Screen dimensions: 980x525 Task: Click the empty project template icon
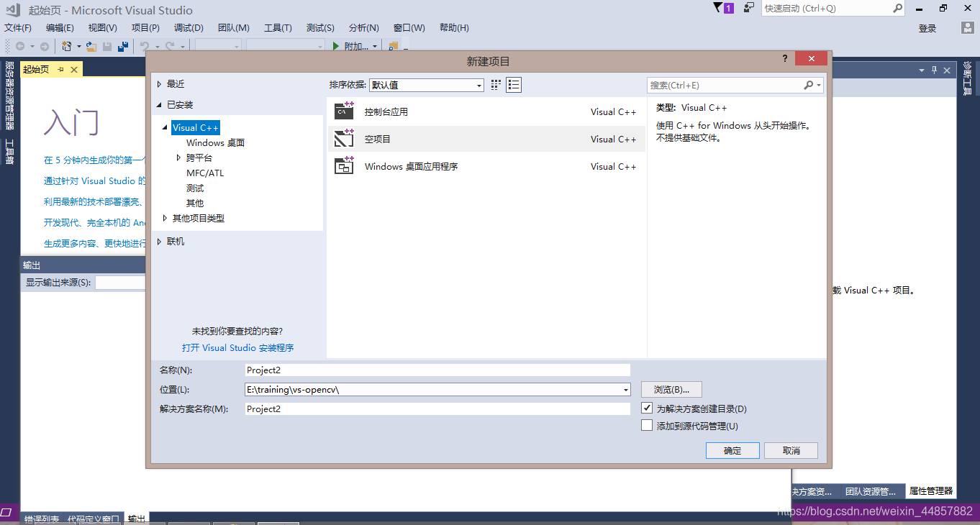345,138
